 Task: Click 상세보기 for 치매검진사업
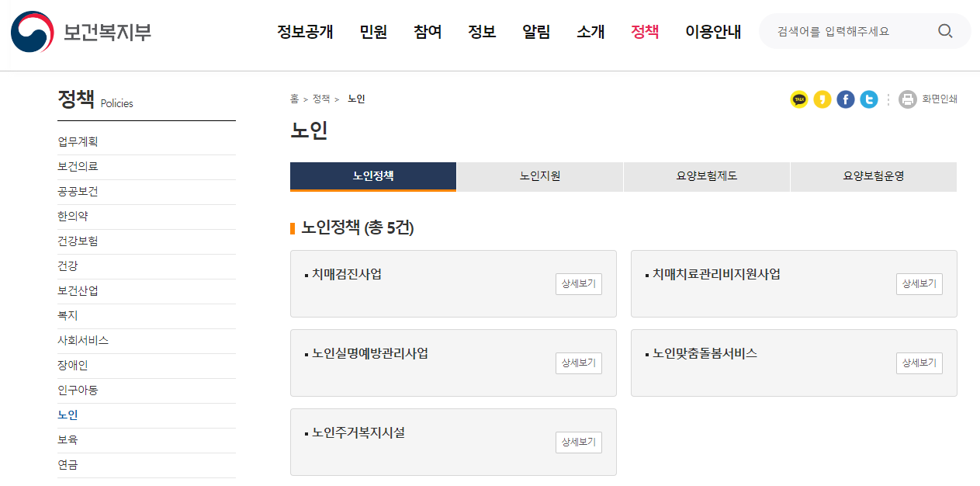[x=578, y=284]
